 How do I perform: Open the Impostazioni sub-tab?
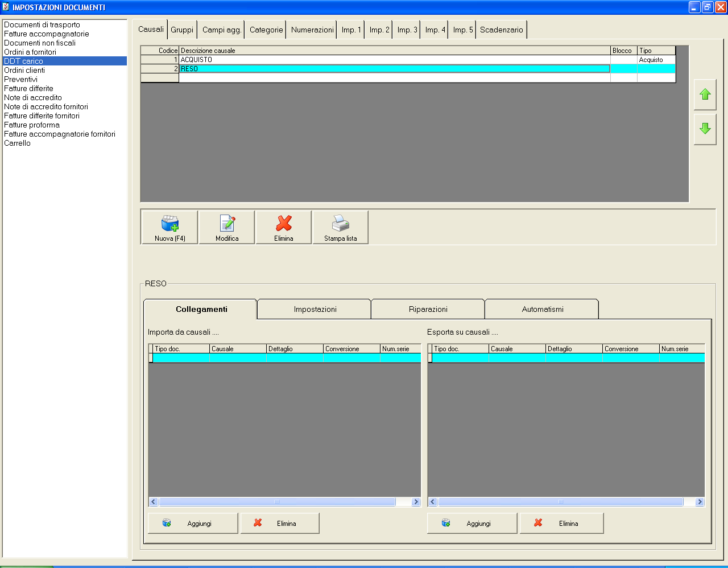(315, 309)
